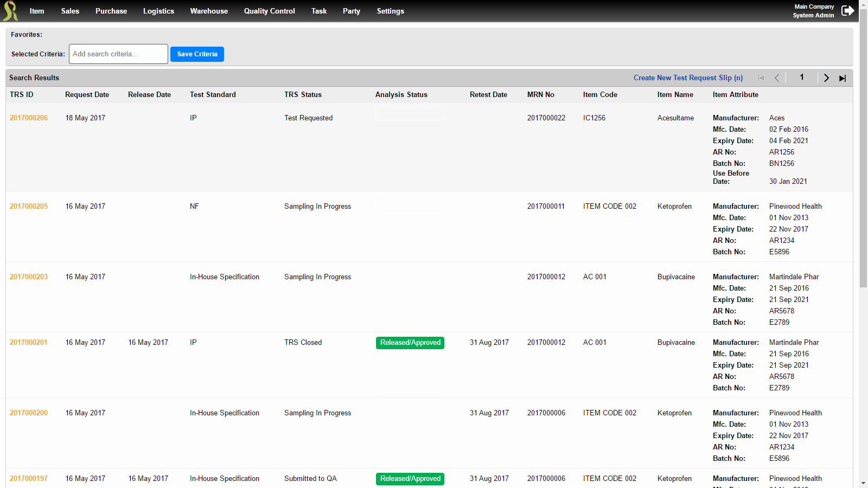This screenshot has height=488, width=868.
Task: Open Create New Test Request Slip link
Action: coord(688,78)
